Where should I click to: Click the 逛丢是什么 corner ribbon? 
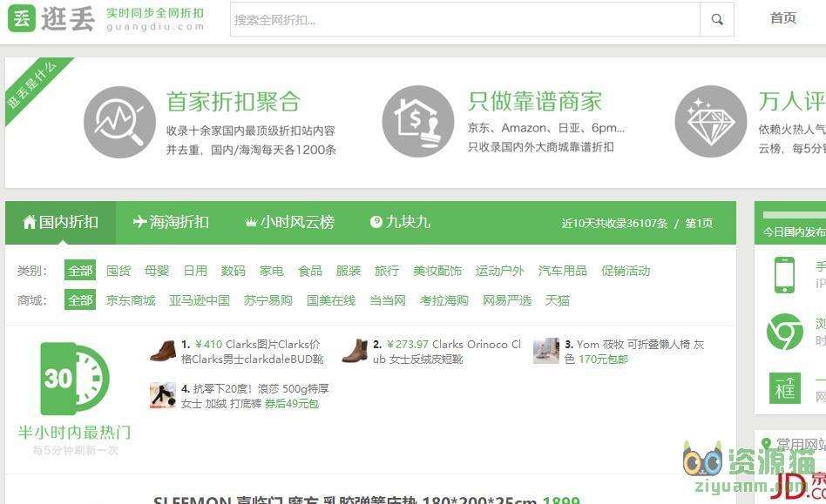32,84
